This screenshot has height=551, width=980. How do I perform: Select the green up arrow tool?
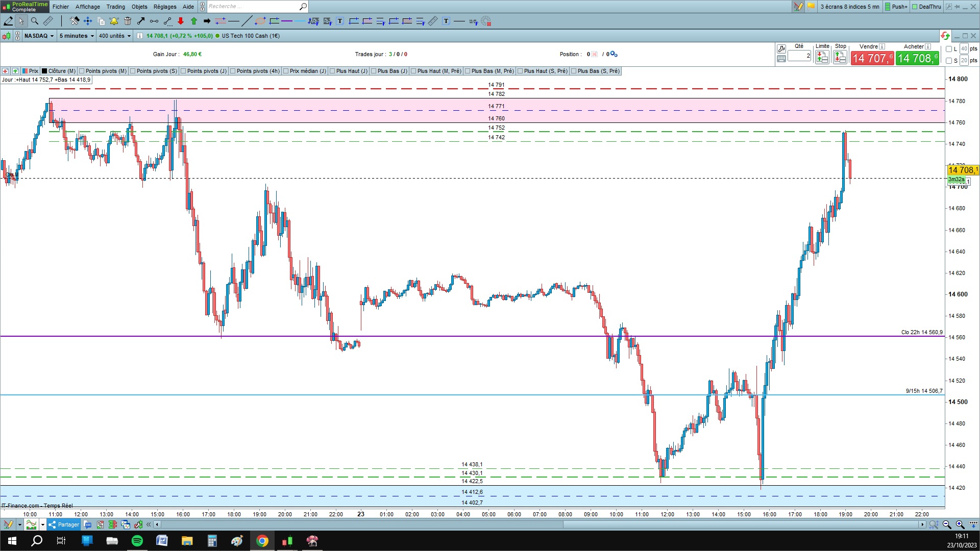(x=194, y=21)
